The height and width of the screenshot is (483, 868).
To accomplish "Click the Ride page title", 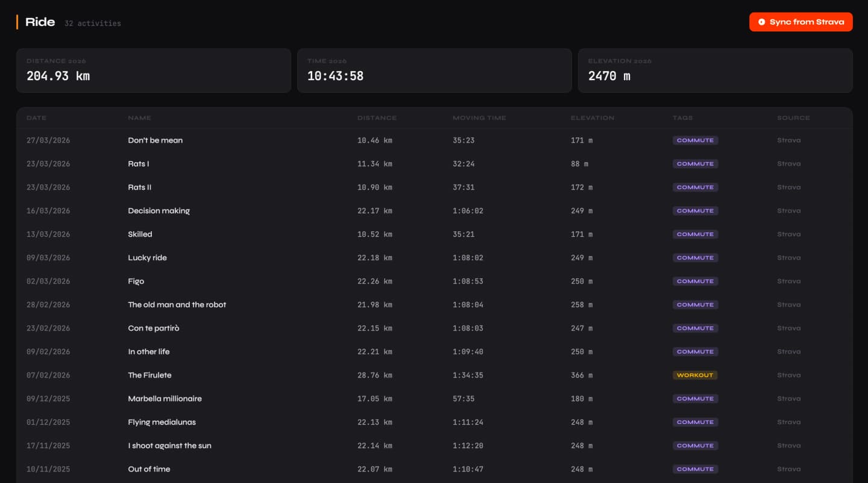I will 40,22.
